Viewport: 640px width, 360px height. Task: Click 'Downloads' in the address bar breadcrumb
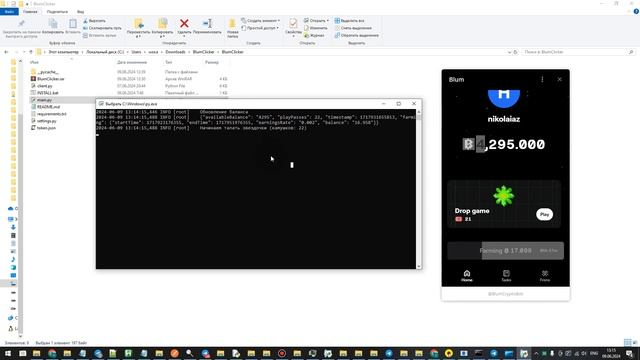[x=176, y=52]
